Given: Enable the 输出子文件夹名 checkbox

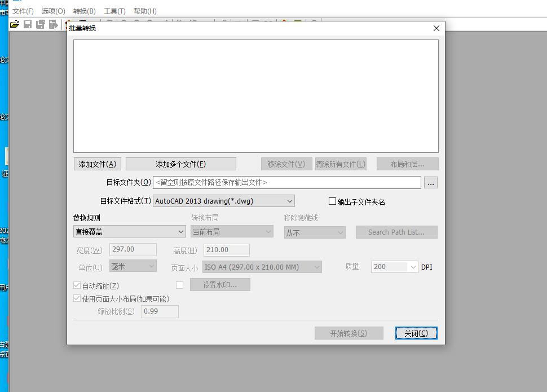Looking at the screenshot, I should point(333,201).
